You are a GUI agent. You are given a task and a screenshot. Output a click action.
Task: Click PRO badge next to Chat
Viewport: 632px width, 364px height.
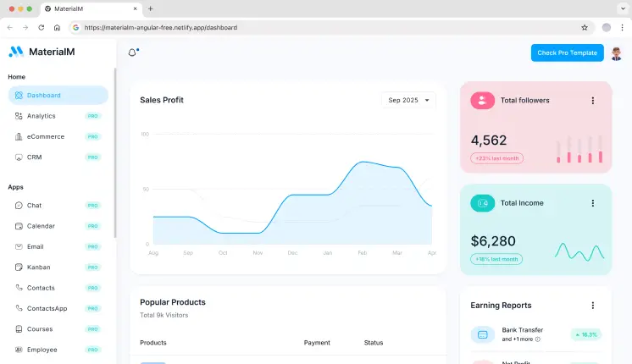coord(92,206)
